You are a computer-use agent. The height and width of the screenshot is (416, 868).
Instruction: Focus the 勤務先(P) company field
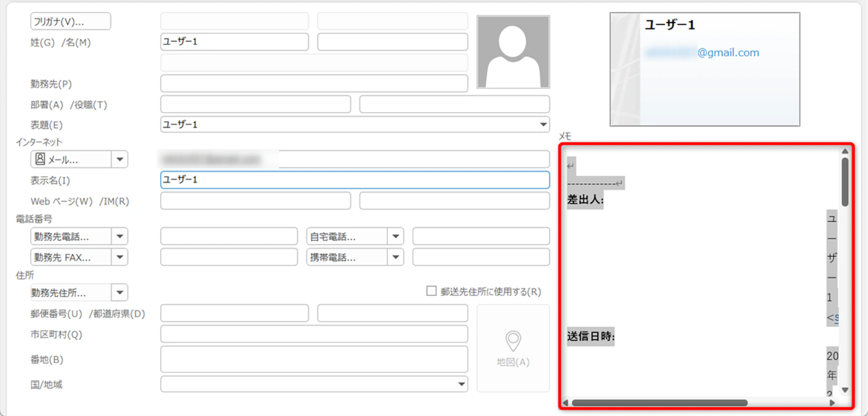(314, 84)
